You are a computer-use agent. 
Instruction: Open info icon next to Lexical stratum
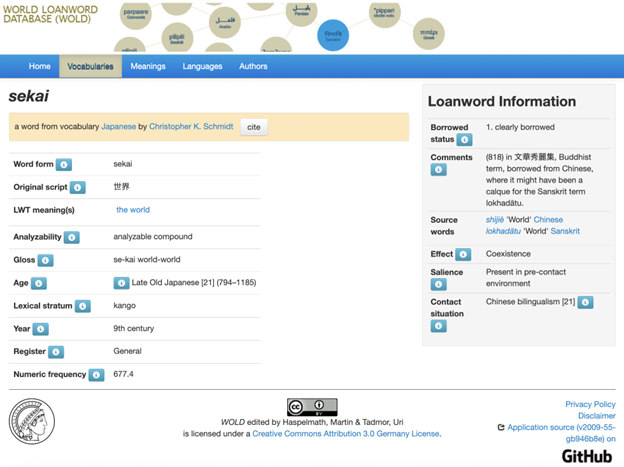83,306
